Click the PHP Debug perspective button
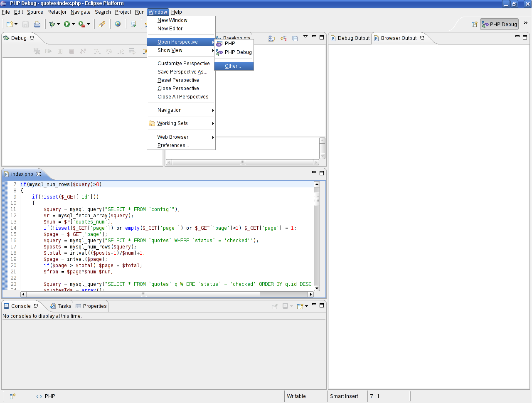The height and width of the screenshot is (403, 532). 499,24
